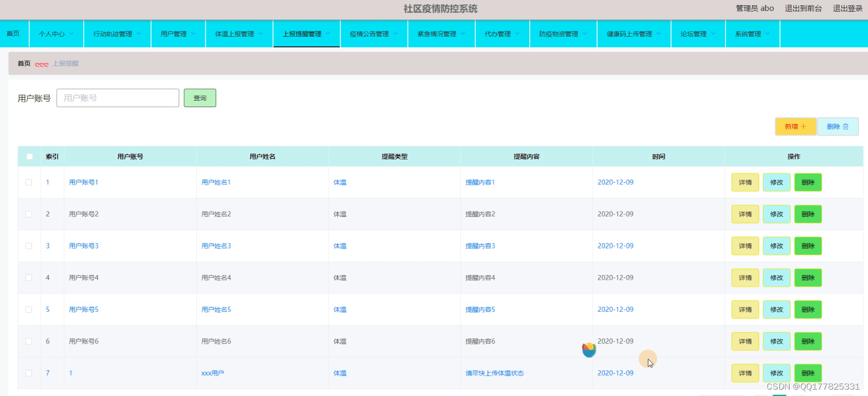868x396 pixels.
Task: Click the top 删除 batch delete button
Action: pos(838,127)
